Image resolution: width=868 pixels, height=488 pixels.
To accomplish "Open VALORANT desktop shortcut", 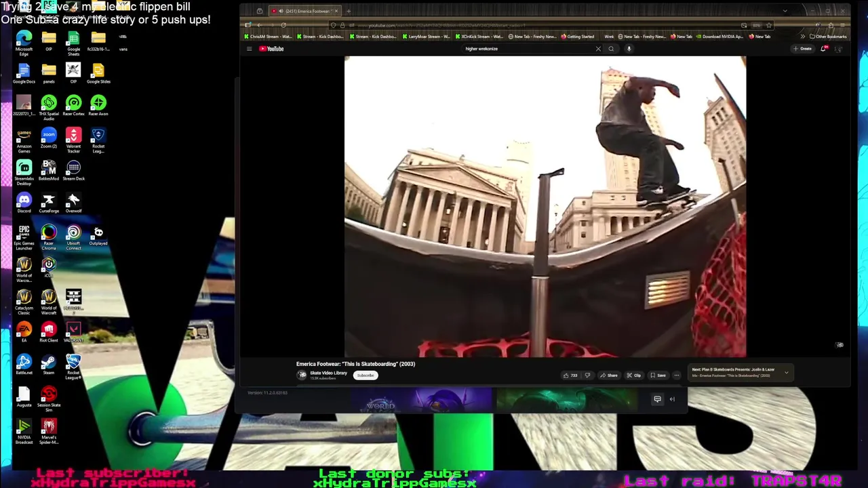I will pyautogui.click(x=73, y=332).
